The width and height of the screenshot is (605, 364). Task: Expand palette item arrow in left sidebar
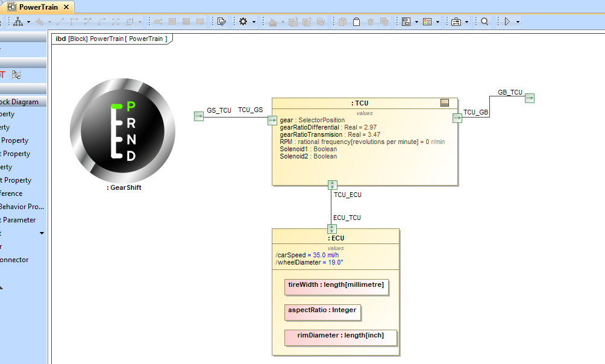click(x=42, y=233)
